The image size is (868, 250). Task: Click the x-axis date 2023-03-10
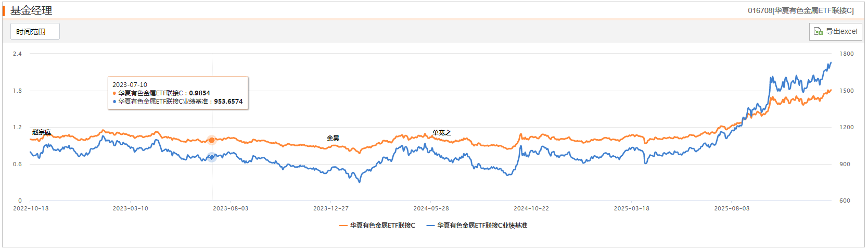131,208
